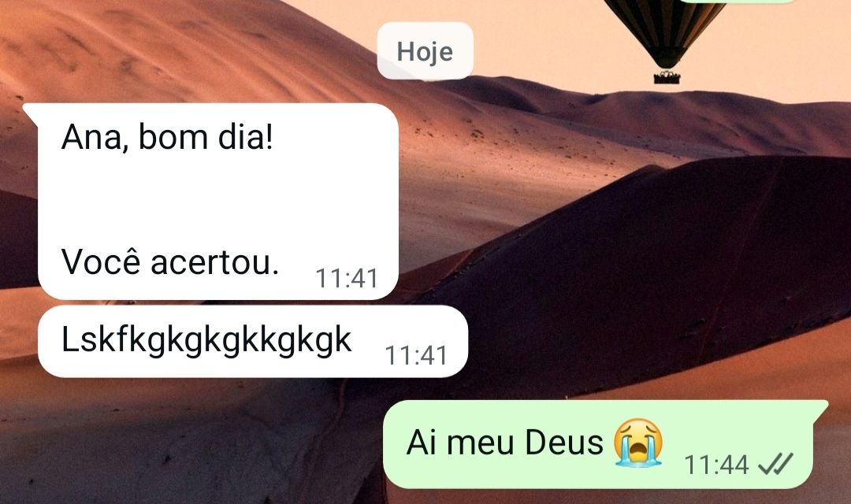Viewport: 851px width, 504px height.
Task: Tap the dark dune area of chat wallpaper
Action: coord(652,271)
